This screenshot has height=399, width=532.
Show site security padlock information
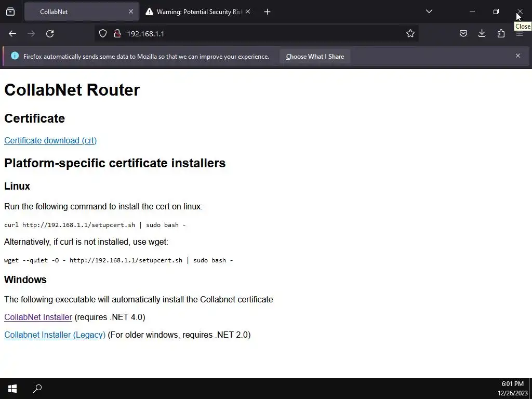[117, 33]
